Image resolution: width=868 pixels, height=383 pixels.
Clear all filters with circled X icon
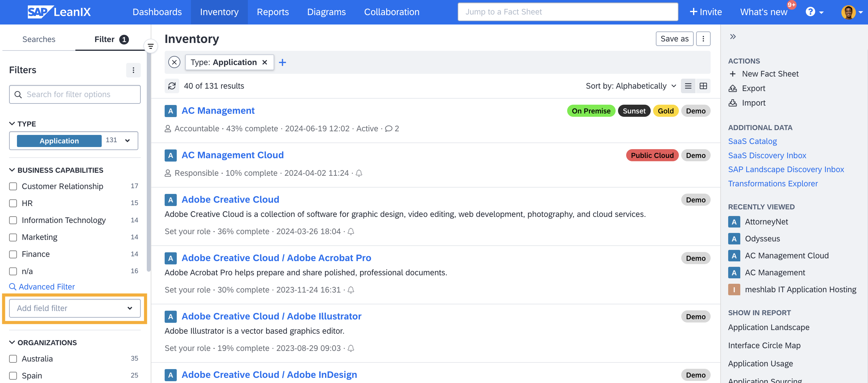(x=174, y=62)
